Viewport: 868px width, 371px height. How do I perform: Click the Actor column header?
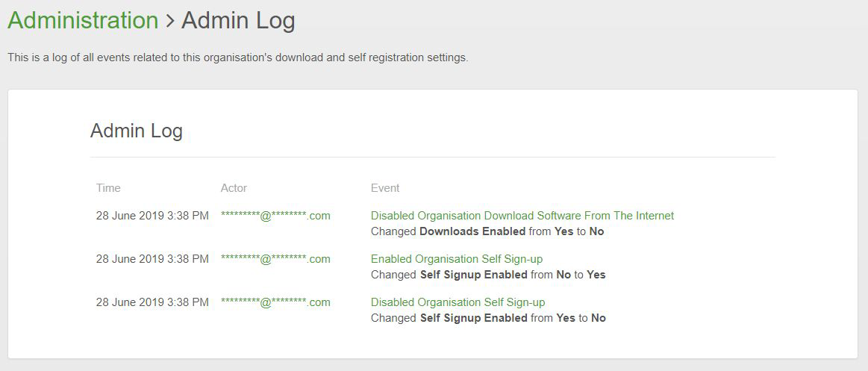click(x=234, y=188)
